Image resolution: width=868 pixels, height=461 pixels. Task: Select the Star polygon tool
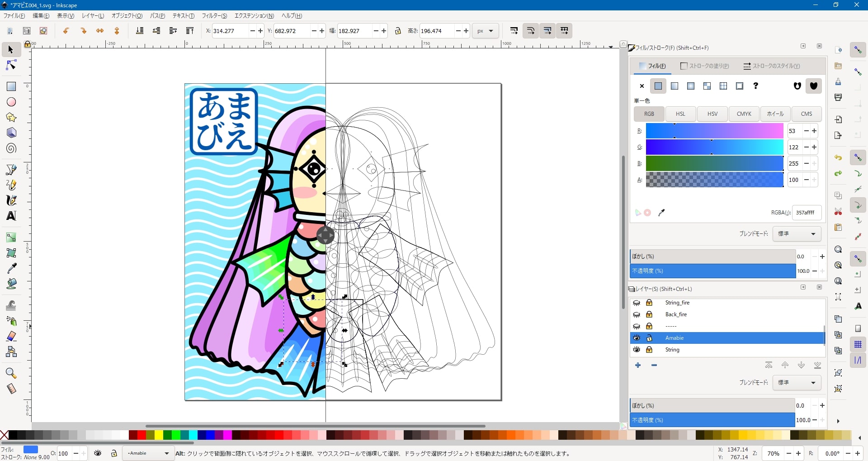(11, 118)
